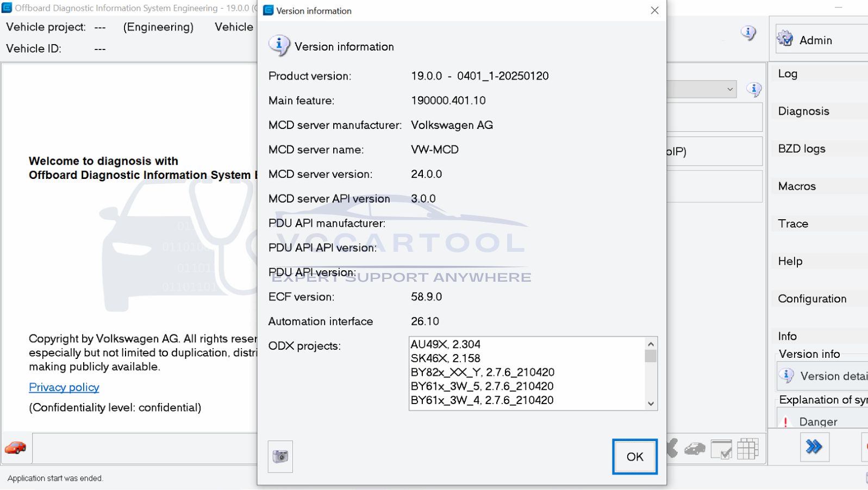Click the Version details info icon
Image resolution: width=868 pixels, height=490 pixels.
click(786, 376)
